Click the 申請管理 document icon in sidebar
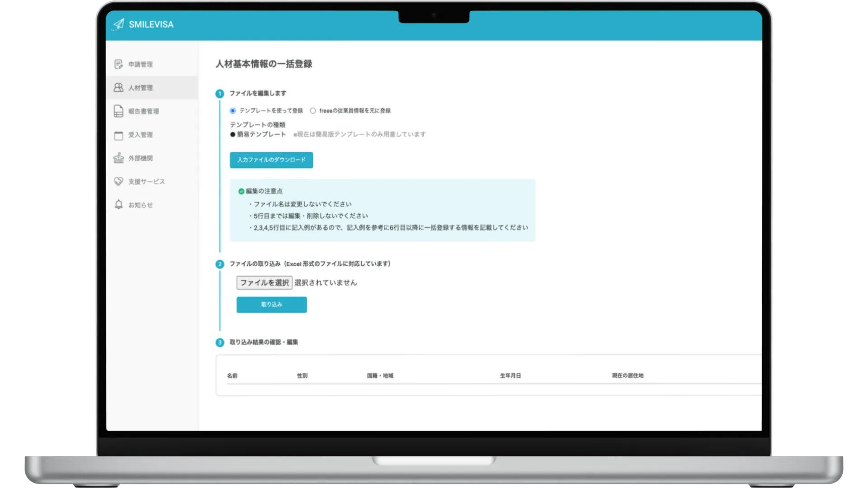868x488 pixels. pos(118,64)
